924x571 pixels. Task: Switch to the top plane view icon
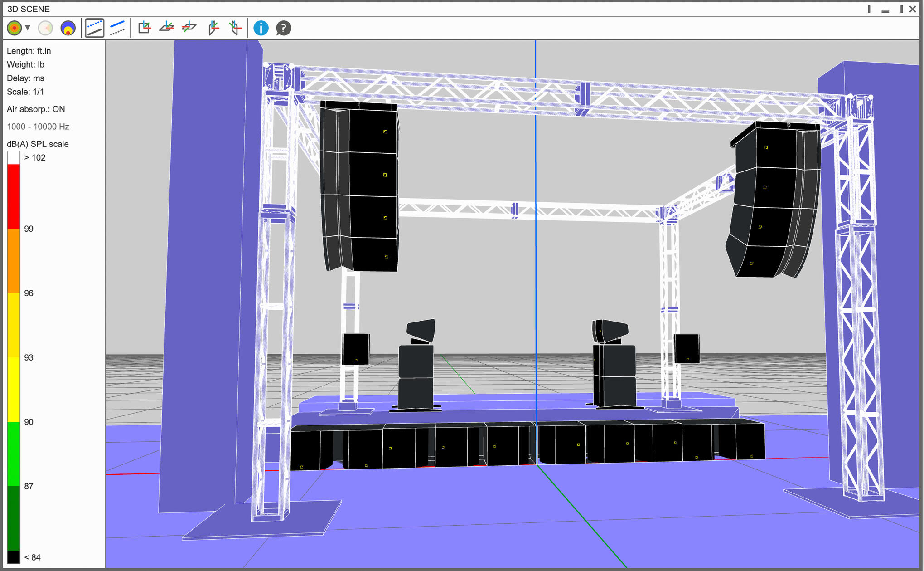167,28
